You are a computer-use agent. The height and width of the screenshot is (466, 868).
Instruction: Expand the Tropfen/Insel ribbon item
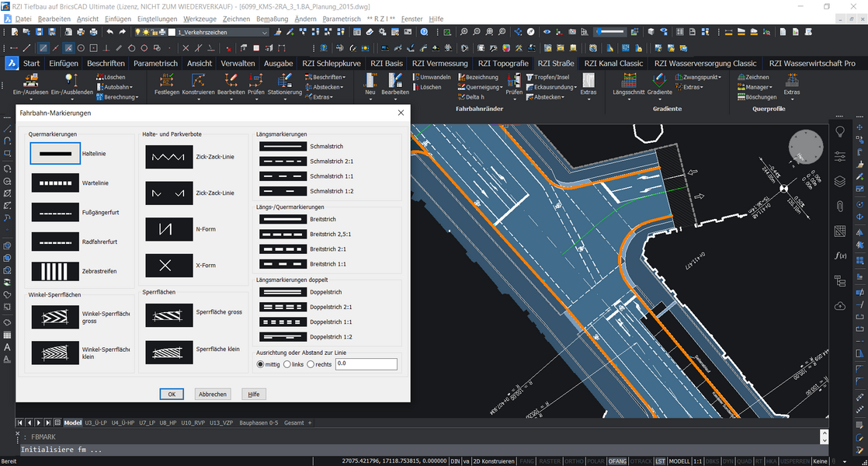[x=547, y=77]
